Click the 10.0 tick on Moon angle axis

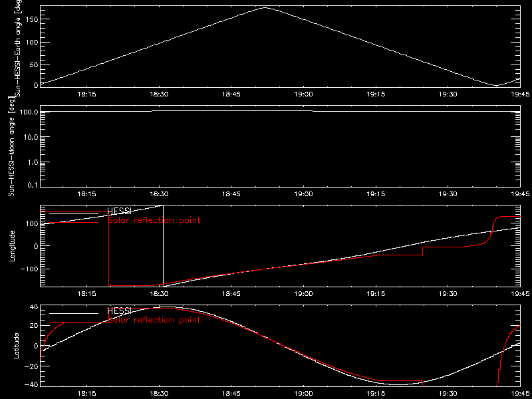pos(31,137)
